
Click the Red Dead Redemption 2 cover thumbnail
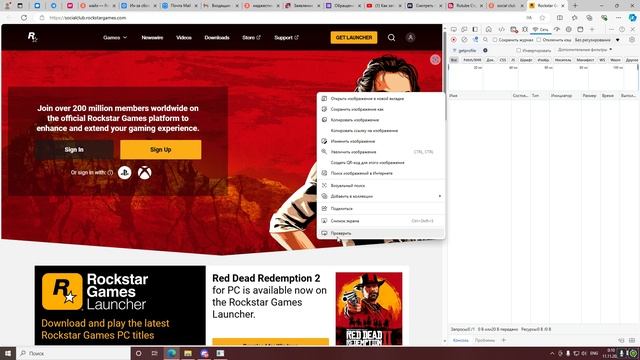pos(369,309)
